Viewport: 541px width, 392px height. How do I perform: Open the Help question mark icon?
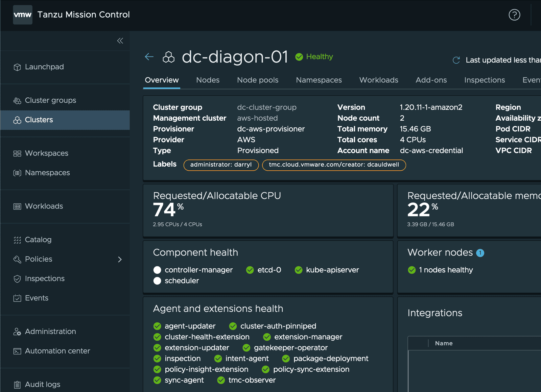click(x=514, y=15)
